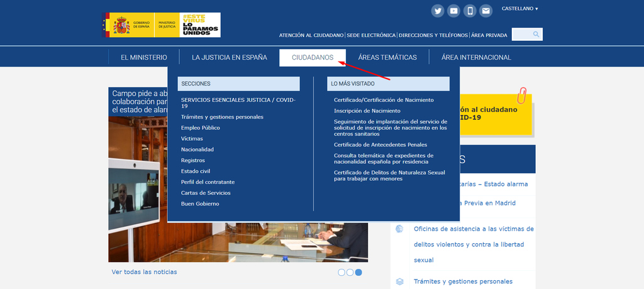
Task: Open ÁREA PRIVADA link
Action: tap(489, 35)
